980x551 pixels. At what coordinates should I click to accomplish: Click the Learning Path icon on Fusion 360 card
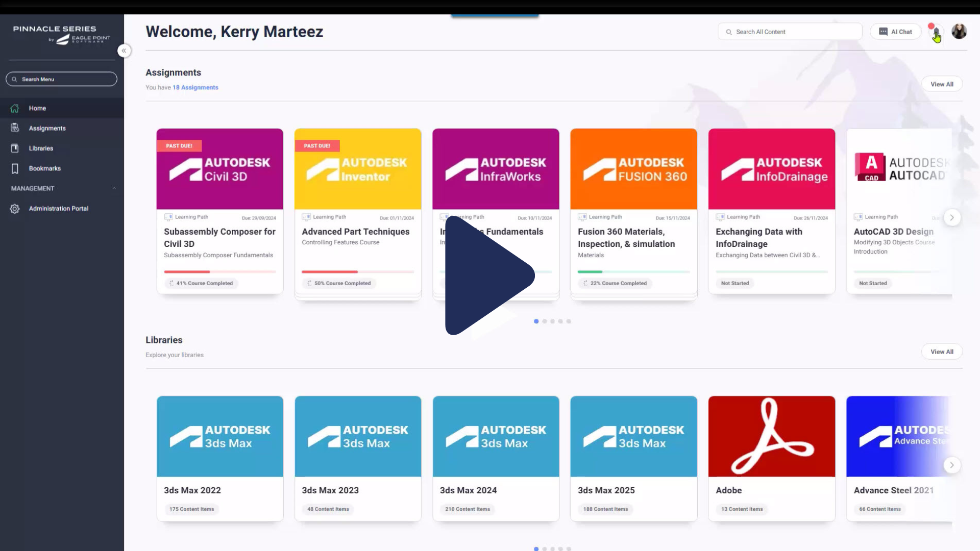(582, 217)
